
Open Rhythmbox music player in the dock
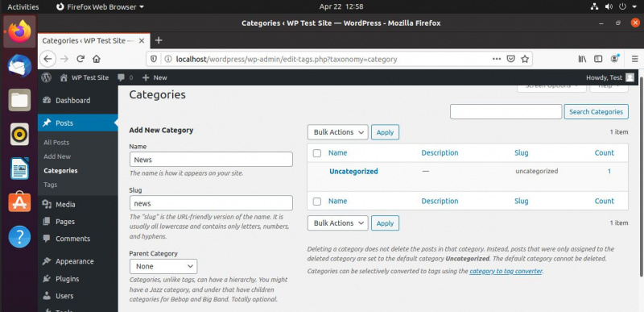(19, 134)
